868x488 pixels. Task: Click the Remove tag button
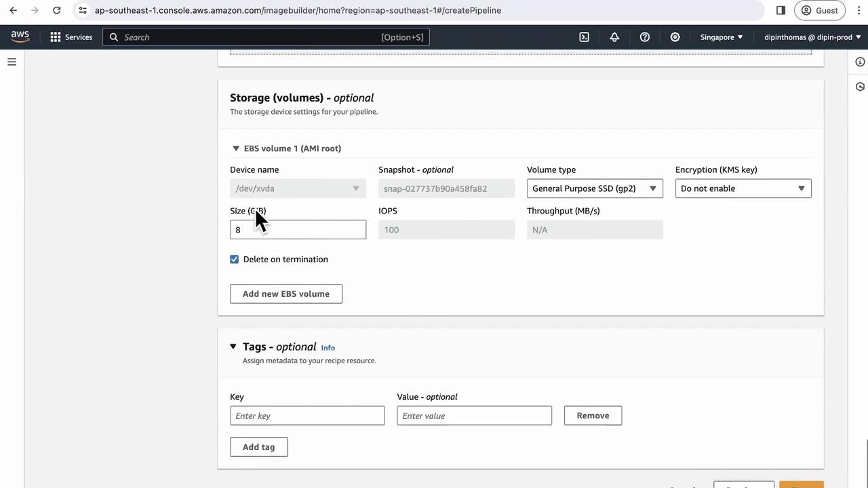click(593, 415)
